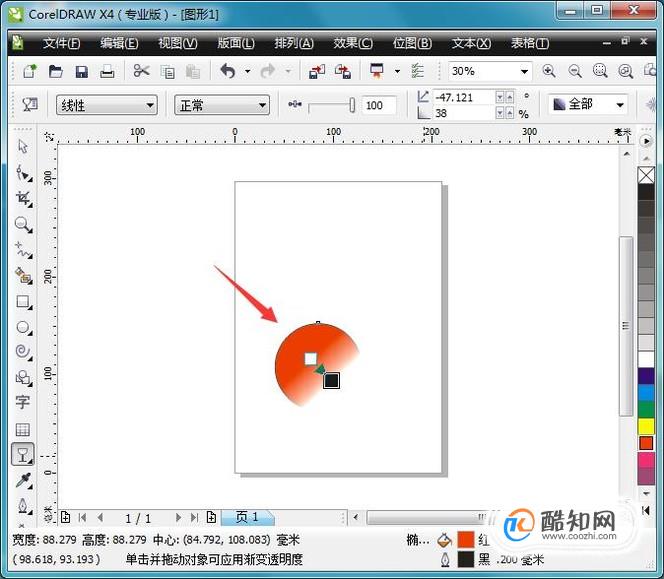664x579 pixels.
Task: Select the Text tool
Action: 22,402
